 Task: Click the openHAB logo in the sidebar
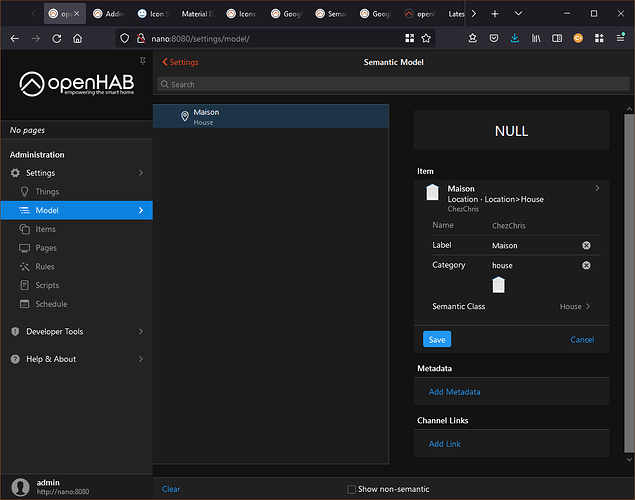click(77, 84)
